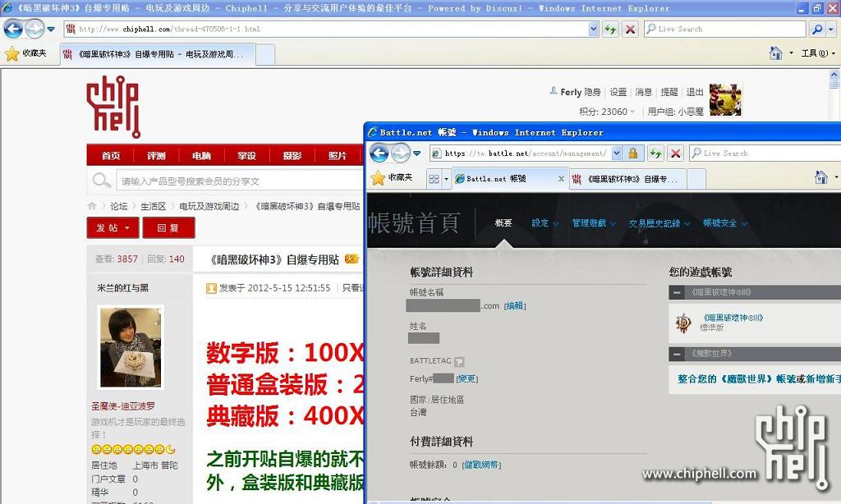Click the 回复 button
841x504 pixels.
[168, 228]
